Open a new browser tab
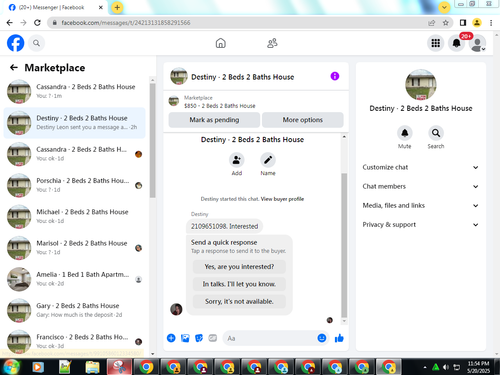This screenshot has height=375, width=500. pos(117,7)
